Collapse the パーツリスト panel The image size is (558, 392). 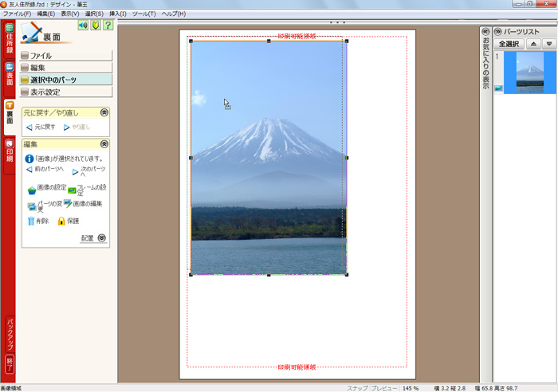(x=498, y=31)
